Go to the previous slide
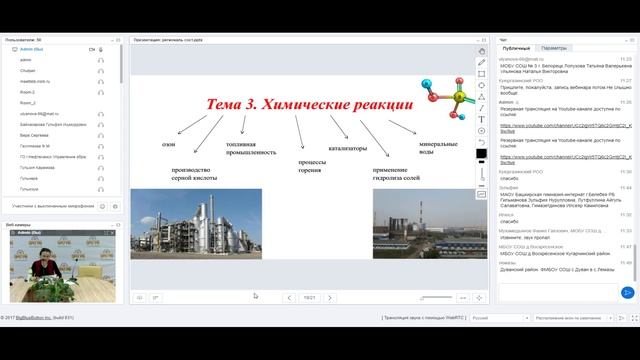640x360 pixels. 289,298
